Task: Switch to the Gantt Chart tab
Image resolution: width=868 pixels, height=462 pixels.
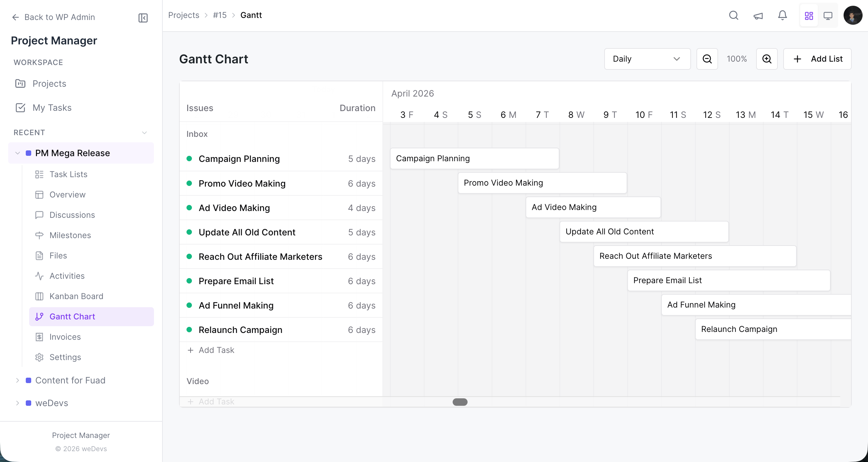Action: [x=72, y=316]
